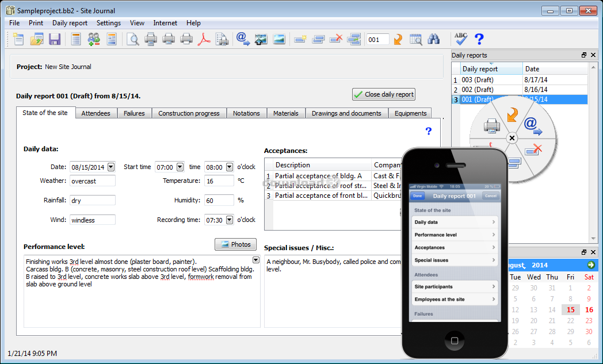Screen dimensions: 603x364
Task: Click the Save project floppy disk icon
Action: point(55,39)
